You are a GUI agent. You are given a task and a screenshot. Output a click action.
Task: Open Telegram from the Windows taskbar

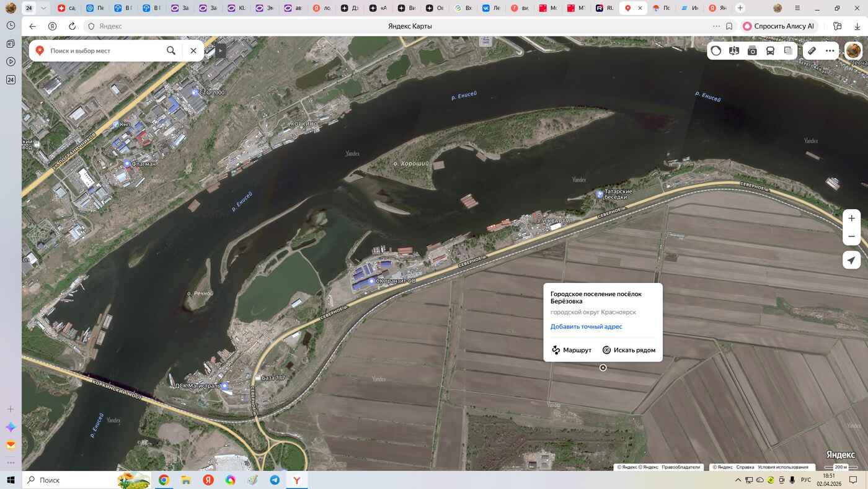click(x=275, y=480)
